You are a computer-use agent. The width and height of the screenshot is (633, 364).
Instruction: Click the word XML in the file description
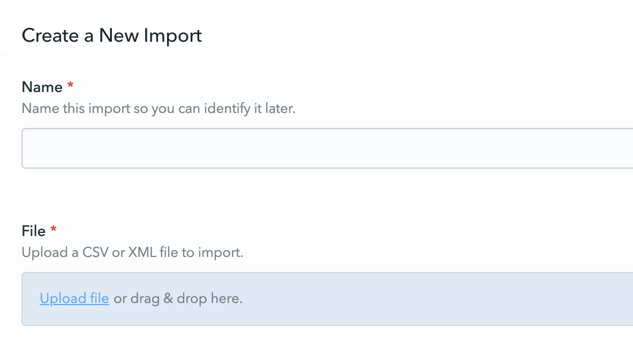pos(141,252)
